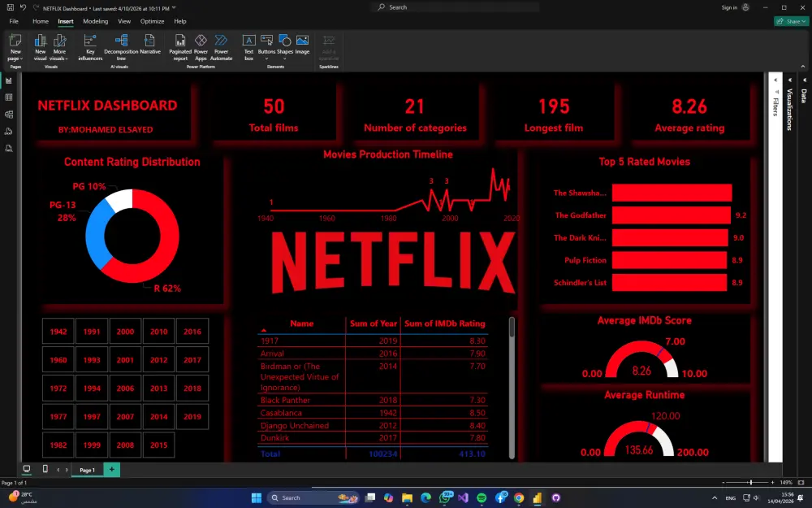The height and width of the screenshot is (508, 812).
Task: Insert a Power Automate visual
Action: (x=221, y=48)
